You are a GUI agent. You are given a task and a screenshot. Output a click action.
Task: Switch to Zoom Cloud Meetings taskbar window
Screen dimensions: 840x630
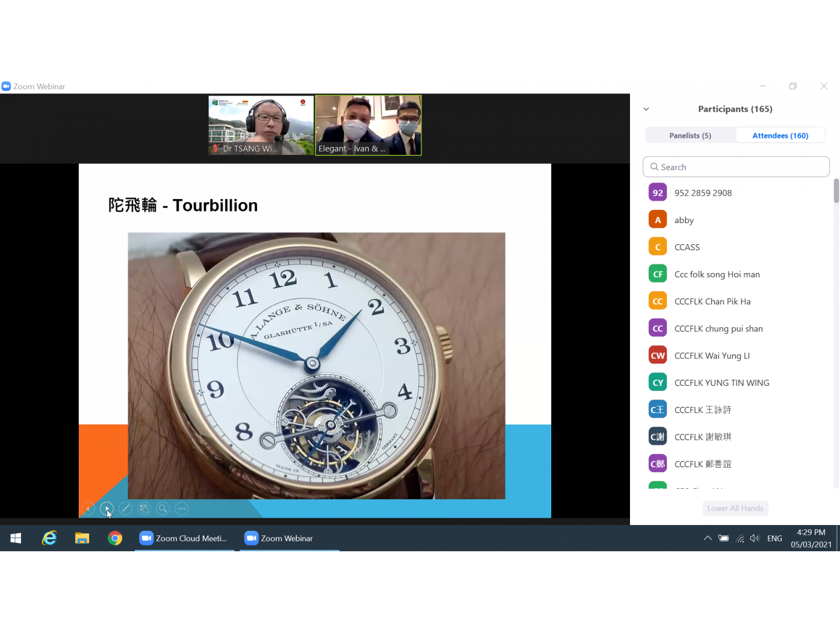(183, 538)
